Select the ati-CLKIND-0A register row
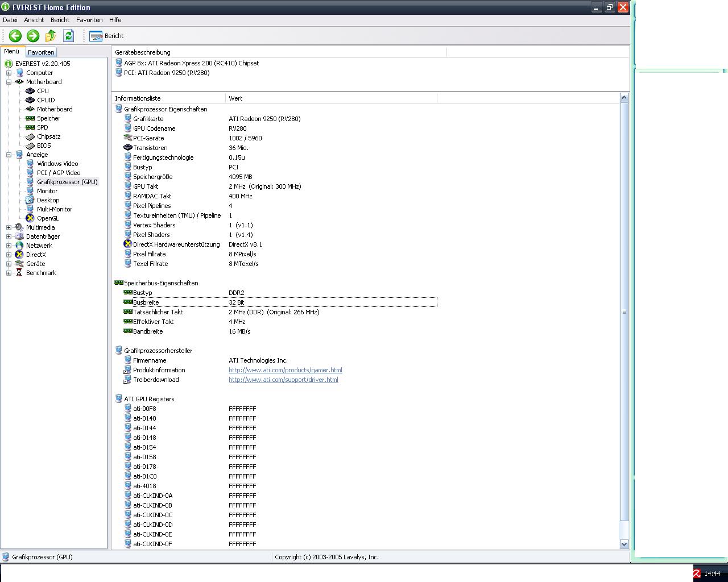 pyautogui.click(x=280, y=496)
